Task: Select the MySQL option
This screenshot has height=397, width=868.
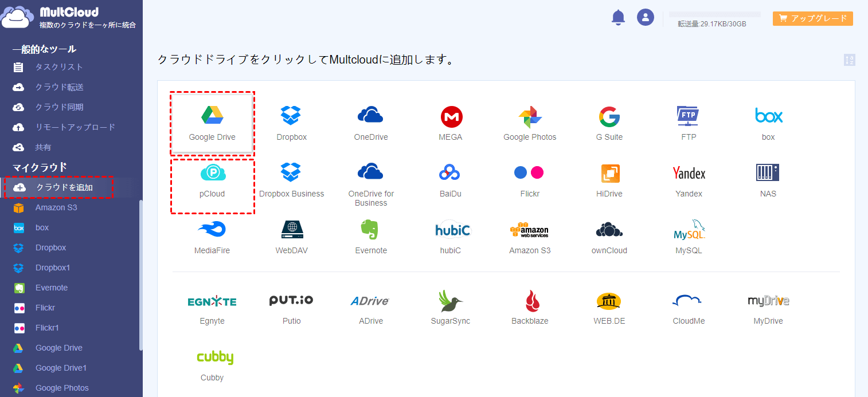Action: click(x=689, y=238)
